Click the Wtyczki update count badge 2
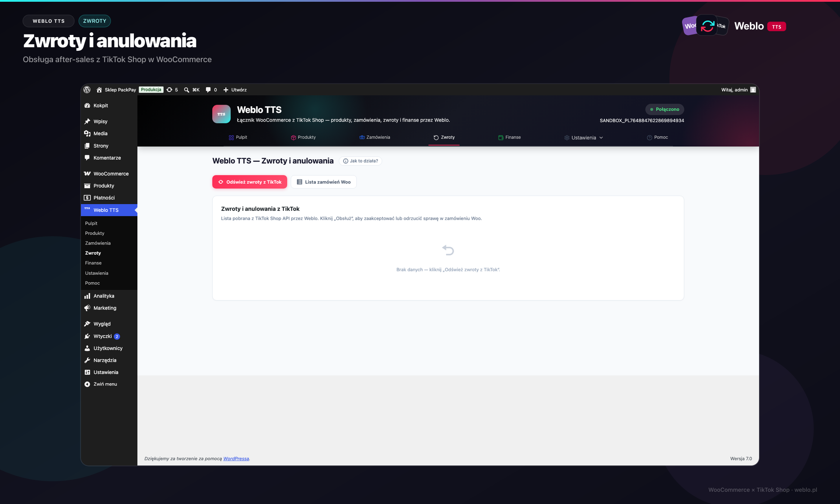840x504 pixels. [x=117, y=336]
